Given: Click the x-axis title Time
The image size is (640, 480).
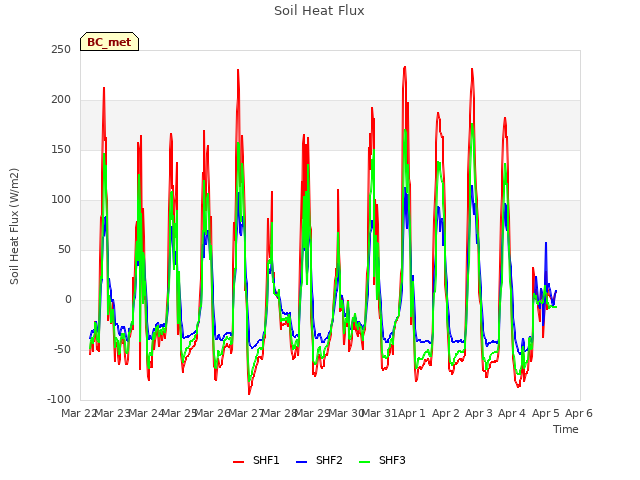Looking at the screenshot, I should point(566,429).
